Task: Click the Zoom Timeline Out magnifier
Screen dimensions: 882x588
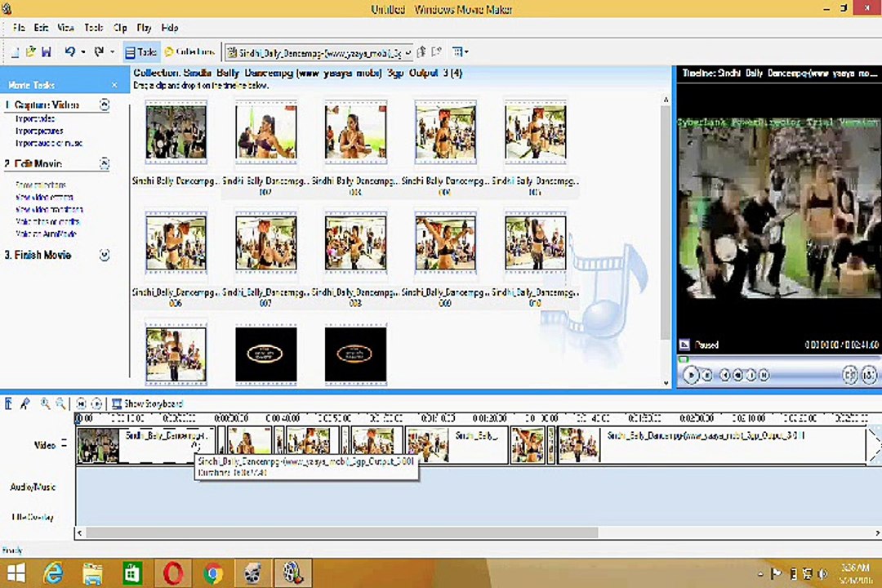Action: 60,403
